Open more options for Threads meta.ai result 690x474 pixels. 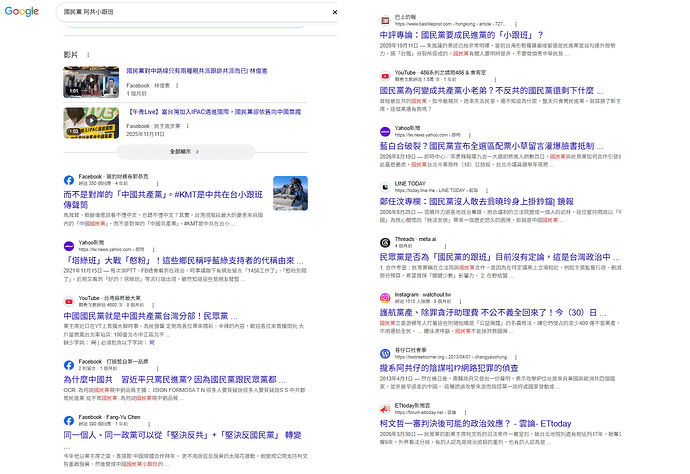[445, 246]
